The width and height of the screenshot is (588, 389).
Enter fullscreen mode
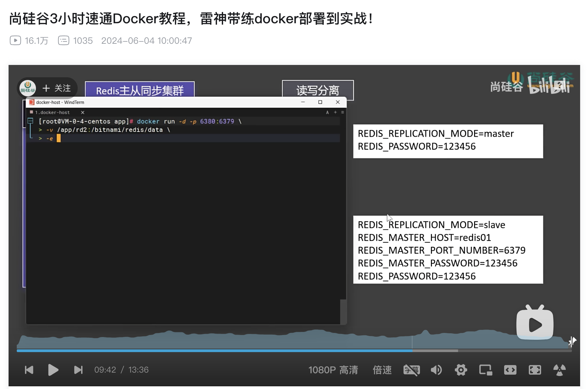[x=535, y=370]
